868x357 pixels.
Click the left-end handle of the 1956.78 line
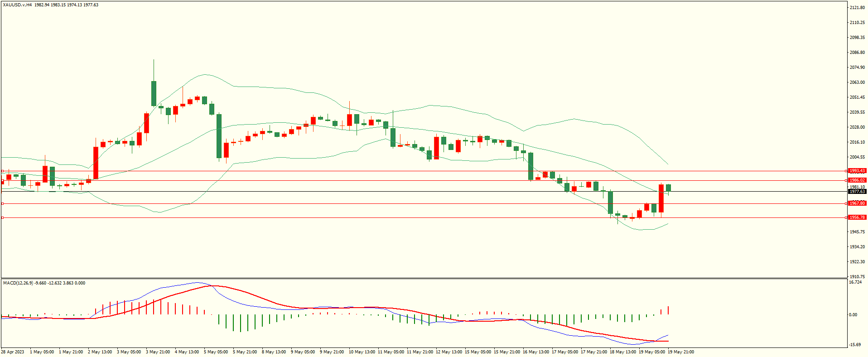2,217
